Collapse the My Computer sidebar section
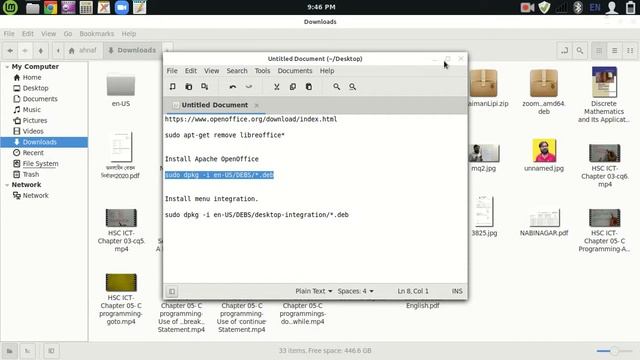This screenshot has height=360, width=640. [x=7, y=67]
